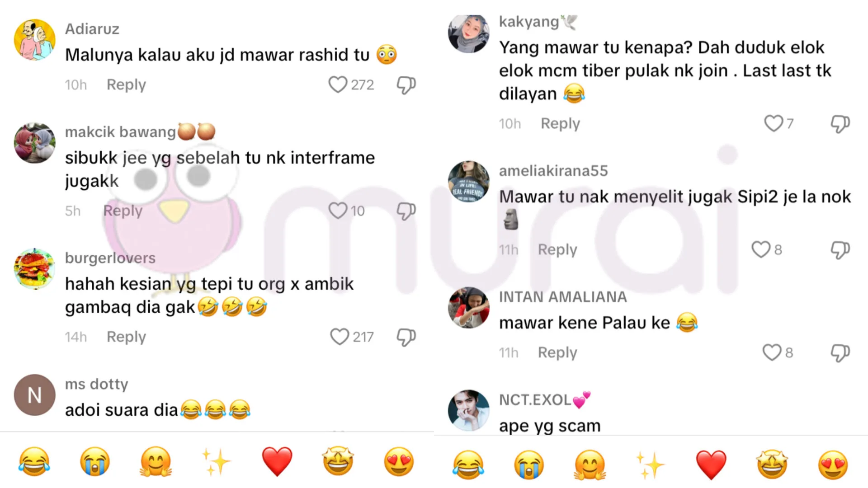868x488 pixels.
Task: Dislike Adiaruz's comment with thumbs-down icon
Action: 406,84
